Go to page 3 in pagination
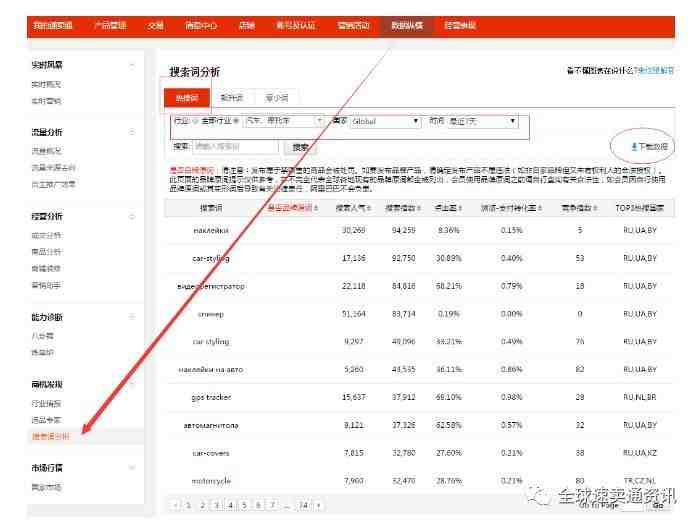 click(217, 505)
